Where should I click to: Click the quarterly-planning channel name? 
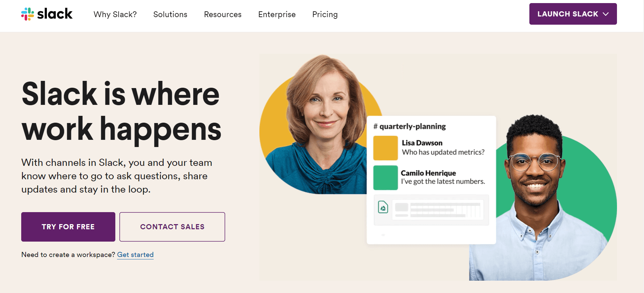click(x=412, y=126)
